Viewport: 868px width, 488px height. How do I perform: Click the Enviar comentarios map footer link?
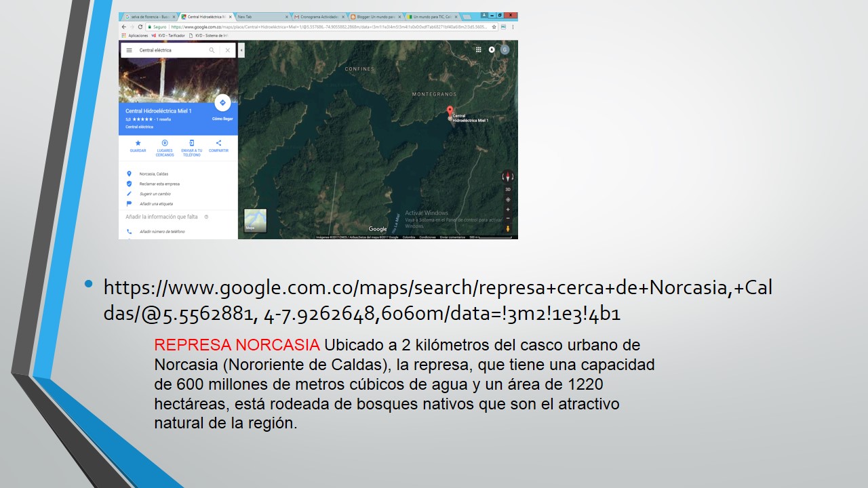click(x=452, y=237)
